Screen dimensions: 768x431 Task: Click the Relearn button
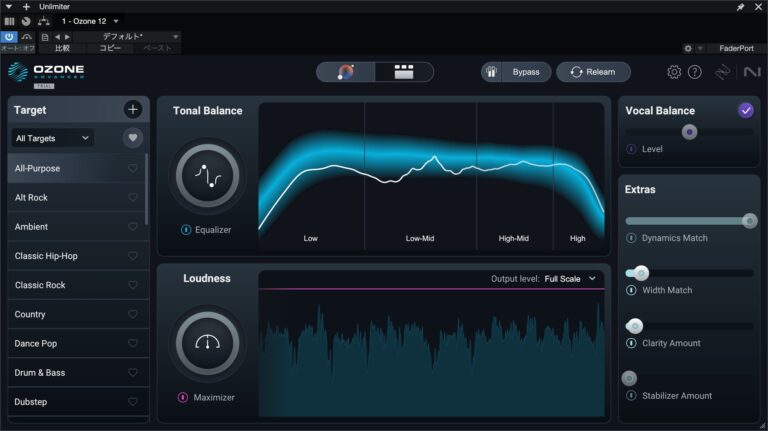pos(593,72)
